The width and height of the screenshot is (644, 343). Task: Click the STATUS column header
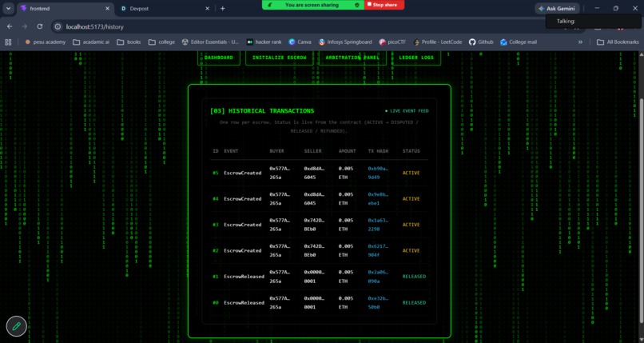(411, 151)
